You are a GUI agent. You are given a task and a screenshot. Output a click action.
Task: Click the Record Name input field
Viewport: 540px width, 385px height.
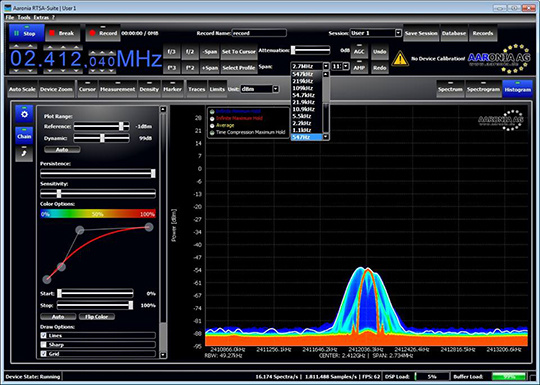coord(259,33)
